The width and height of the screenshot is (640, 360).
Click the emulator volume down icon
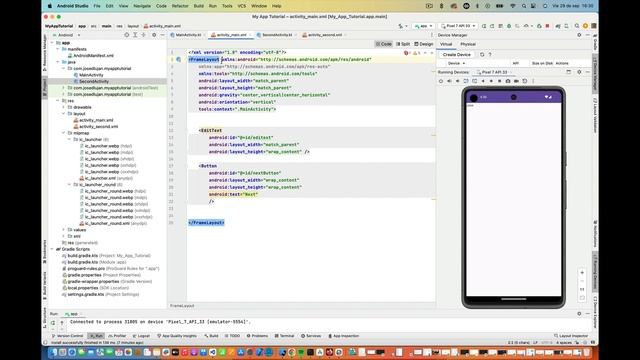point(458,81)
